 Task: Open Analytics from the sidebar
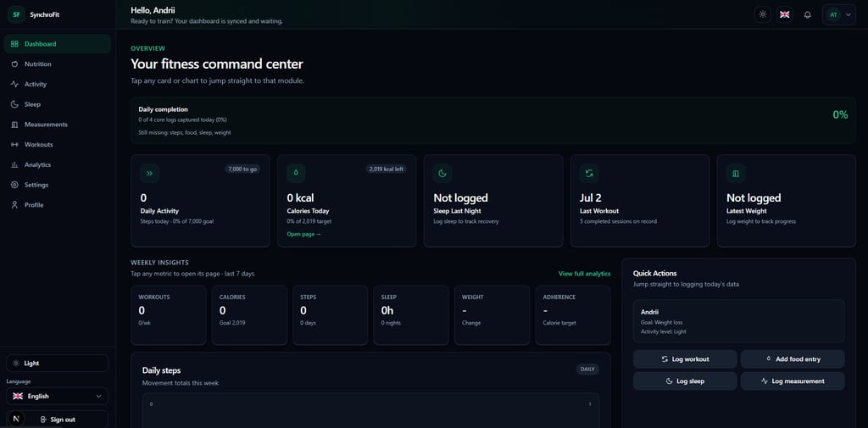coord(57,164)
